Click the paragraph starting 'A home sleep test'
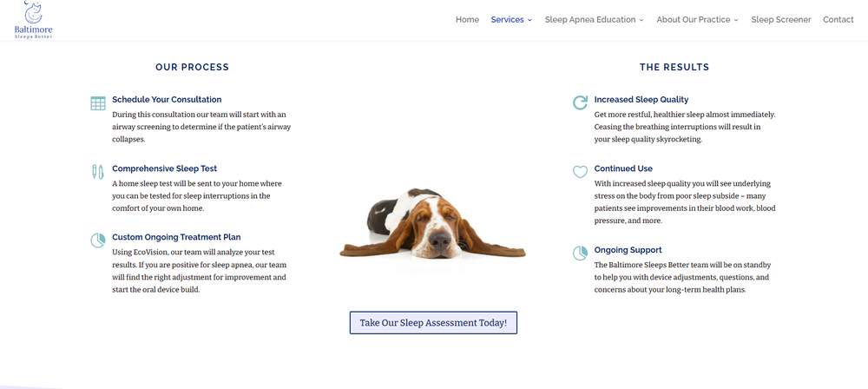Screen dimensions: 868x389 [x=197, y=195]
